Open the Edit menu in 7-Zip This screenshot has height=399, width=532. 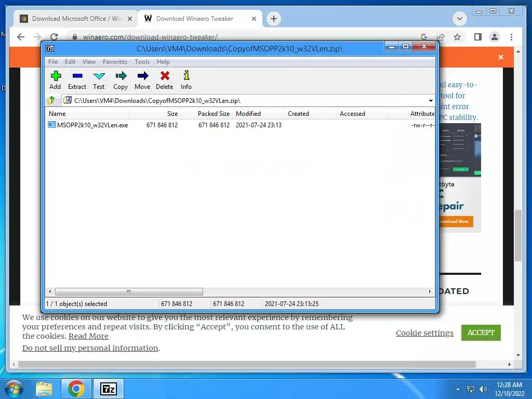pos(70,62)
